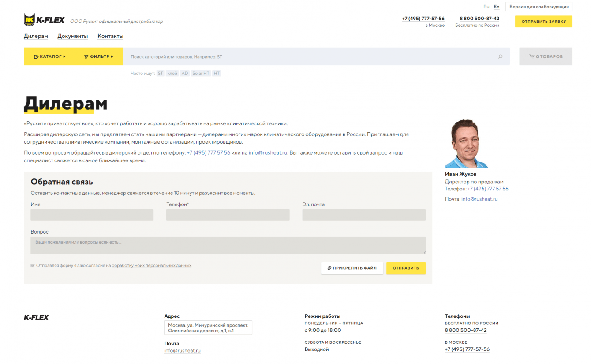591x364 pixels.
Task: Click footer toll-free number 8 800 500-87-42
Action: click(466, 330)
